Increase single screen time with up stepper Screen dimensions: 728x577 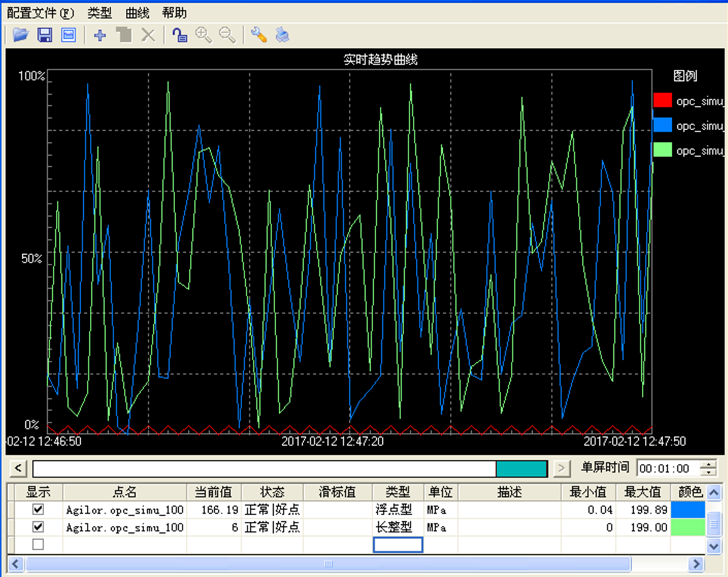tap(708, 464)
